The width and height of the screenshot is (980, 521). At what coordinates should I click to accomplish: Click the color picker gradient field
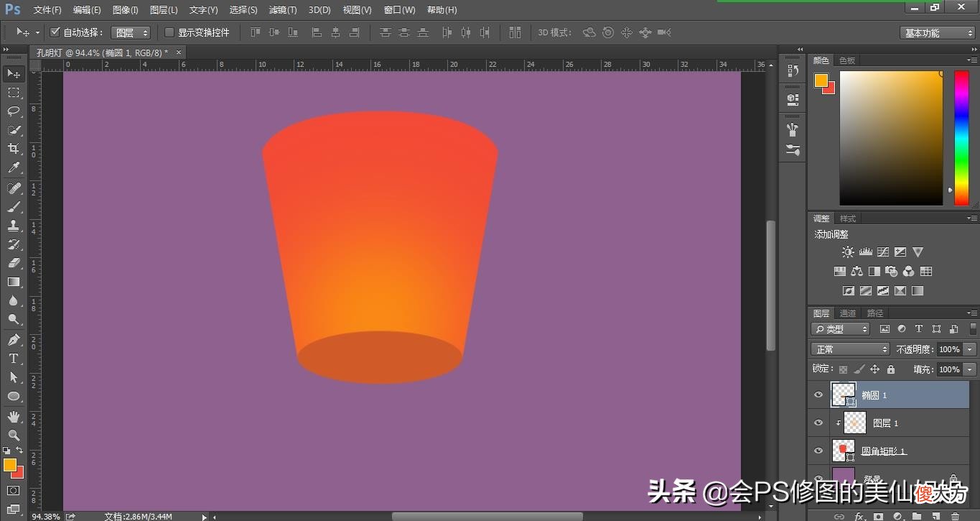891,139
